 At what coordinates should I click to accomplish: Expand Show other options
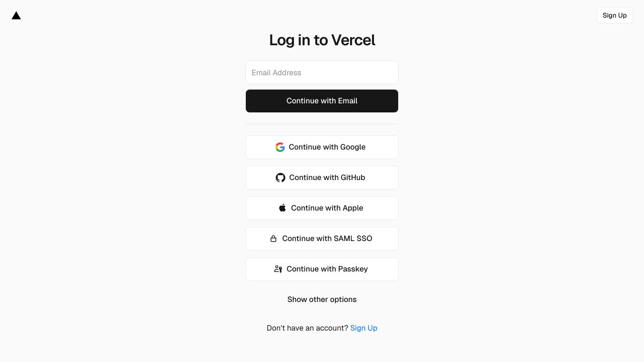point(322,300)
